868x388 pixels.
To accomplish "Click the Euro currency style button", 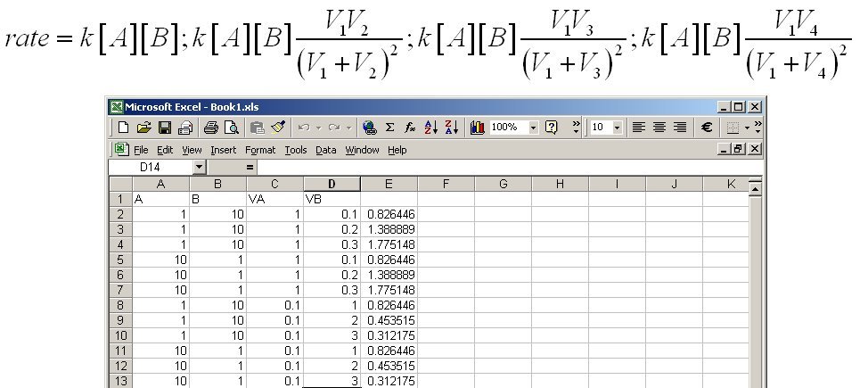I will pyautogui.click(x=708, y=128).
